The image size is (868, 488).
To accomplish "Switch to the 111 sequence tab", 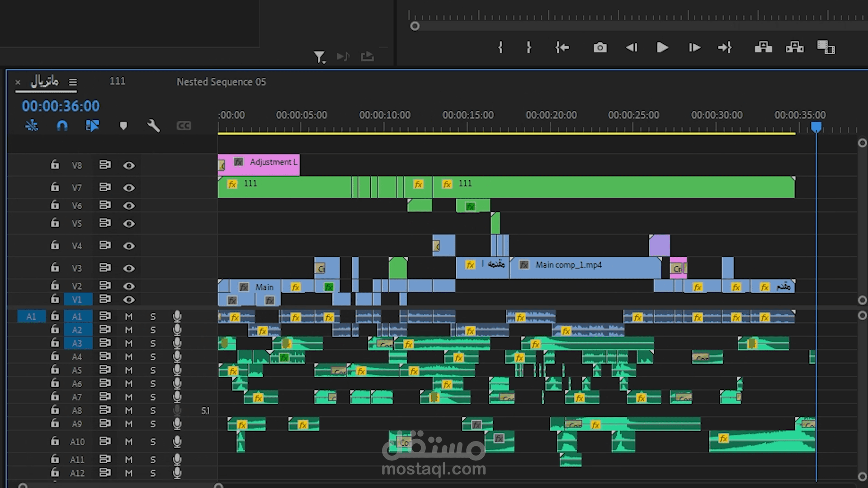I will [x=118, y=81].
